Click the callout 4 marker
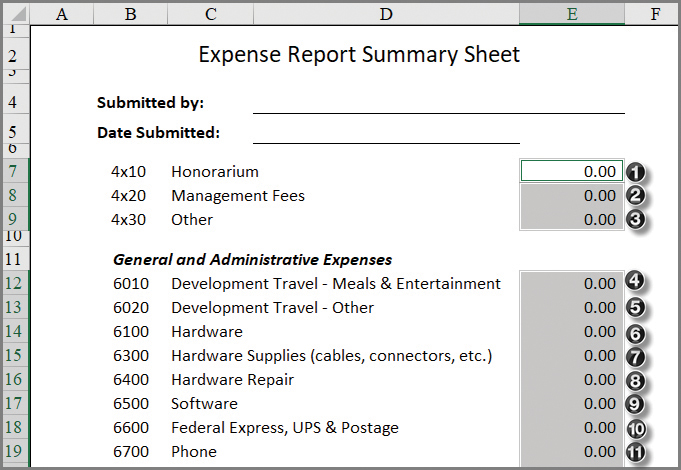 636,284
